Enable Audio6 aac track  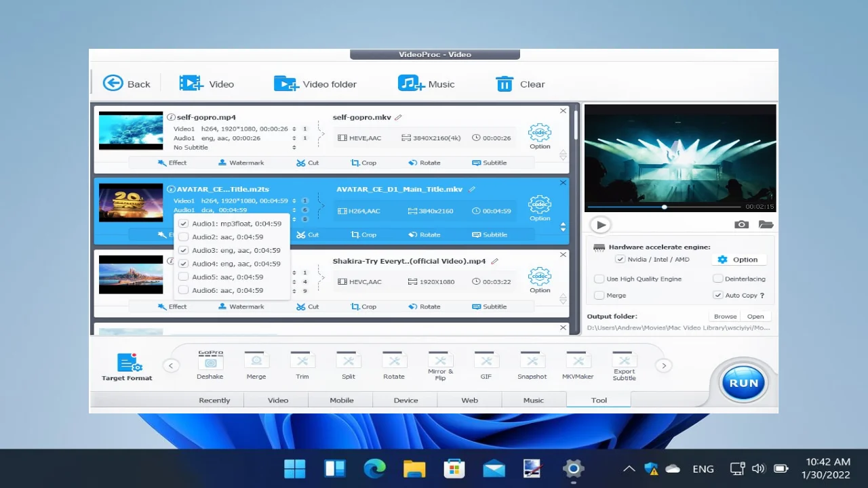[x=183, y=290]
